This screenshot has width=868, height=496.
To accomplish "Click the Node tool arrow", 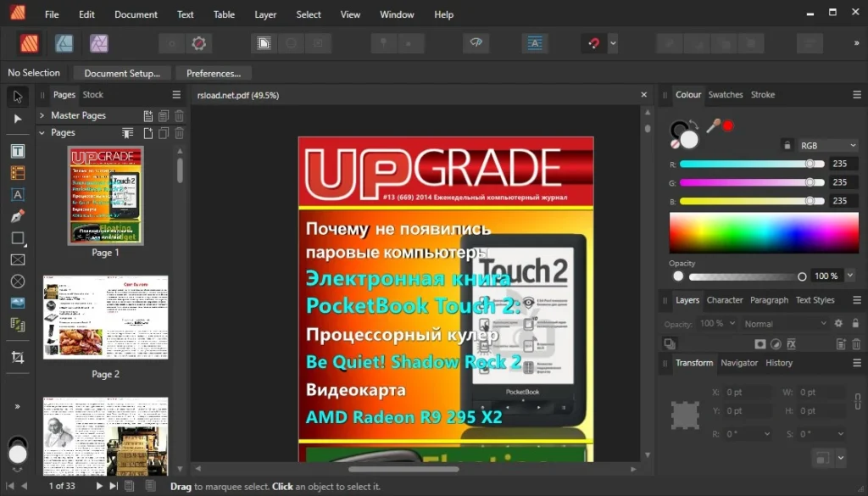I will (x=18, y=119).
